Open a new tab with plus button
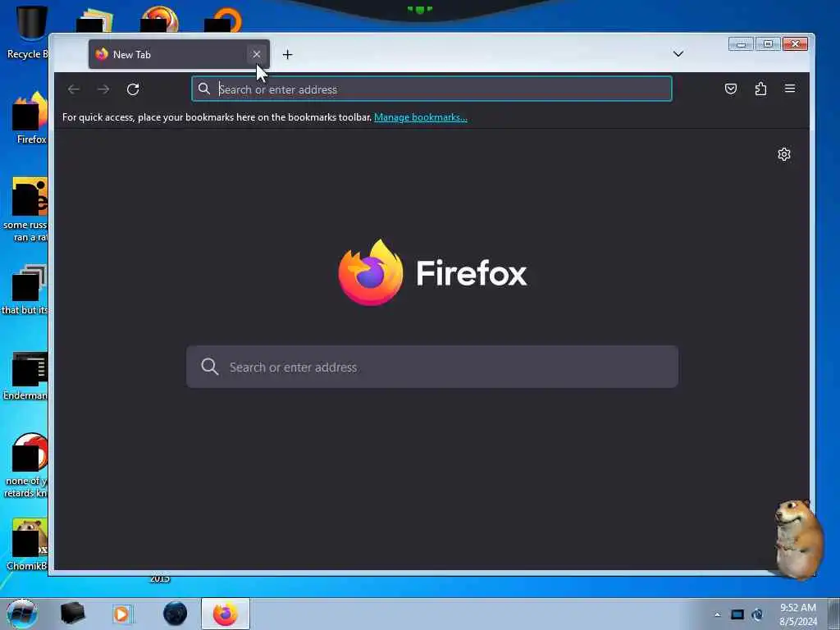This screenshot has height=630, width=840. [288, 55]
